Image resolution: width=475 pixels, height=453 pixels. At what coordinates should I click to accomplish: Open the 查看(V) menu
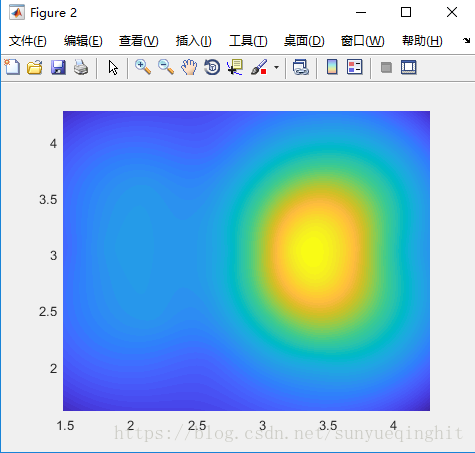[x=139, y=41]
